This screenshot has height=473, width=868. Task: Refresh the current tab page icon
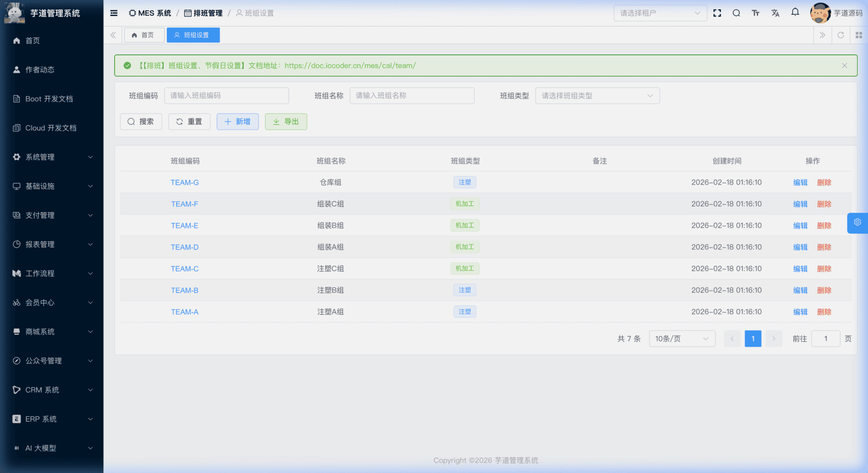click(x=841, y=35)
